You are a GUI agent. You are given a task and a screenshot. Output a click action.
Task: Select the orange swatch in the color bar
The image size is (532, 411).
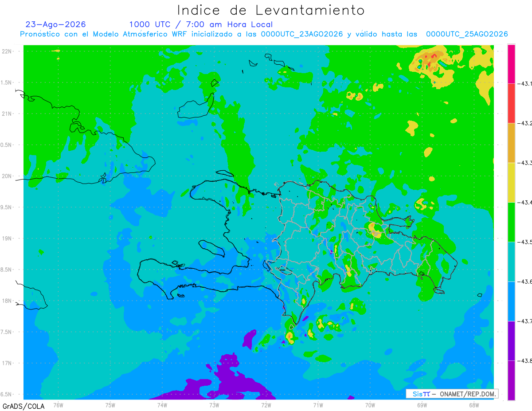(511, 143)
